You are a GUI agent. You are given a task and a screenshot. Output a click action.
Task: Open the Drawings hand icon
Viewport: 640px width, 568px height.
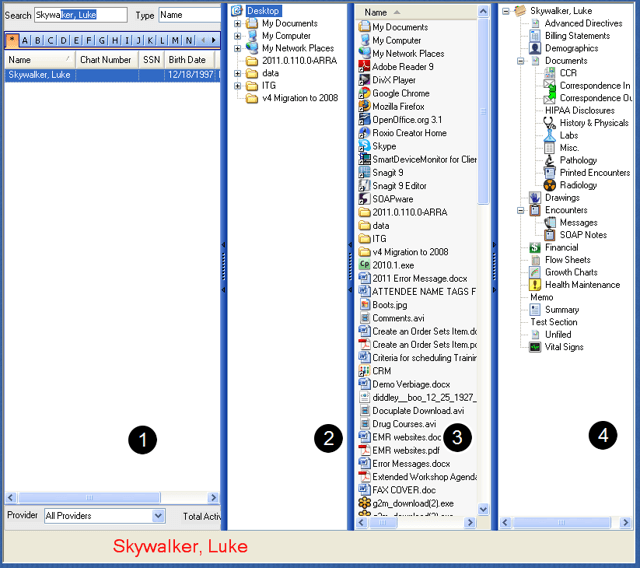tap(535, 198)
